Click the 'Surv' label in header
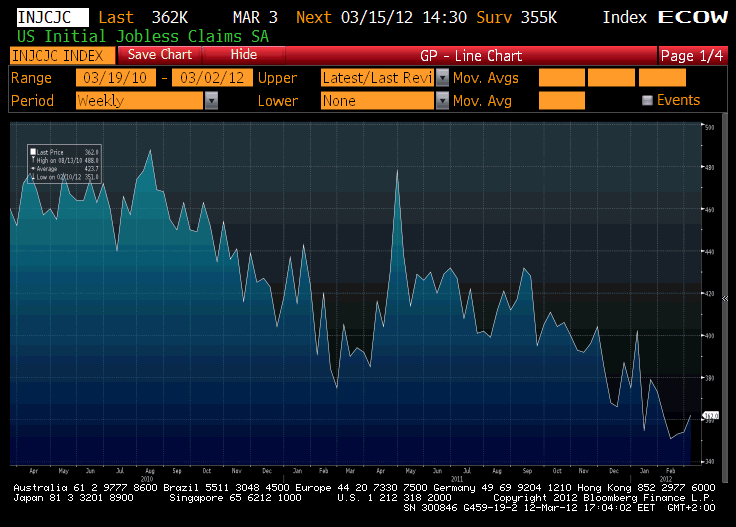Screen dimensions: 736x527 pyautogui.click(x=494, y=17)
